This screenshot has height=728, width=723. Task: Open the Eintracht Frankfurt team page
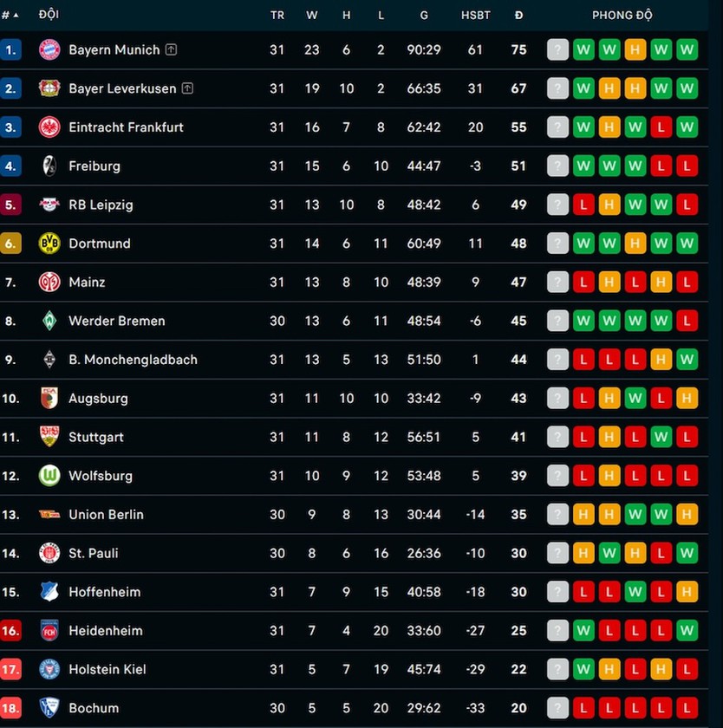coord(126,127)
